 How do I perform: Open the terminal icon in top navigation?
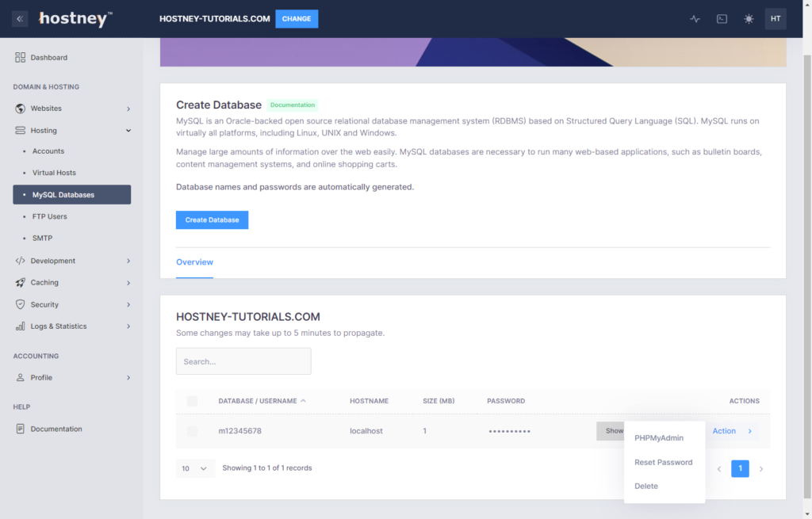tap(722, 18)
